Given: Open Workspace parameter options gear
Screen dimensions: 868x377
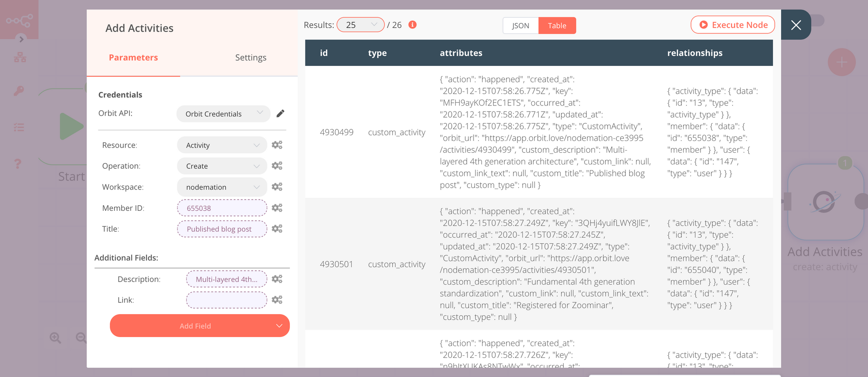Looking at the screenshot, I should pos(277,187).
